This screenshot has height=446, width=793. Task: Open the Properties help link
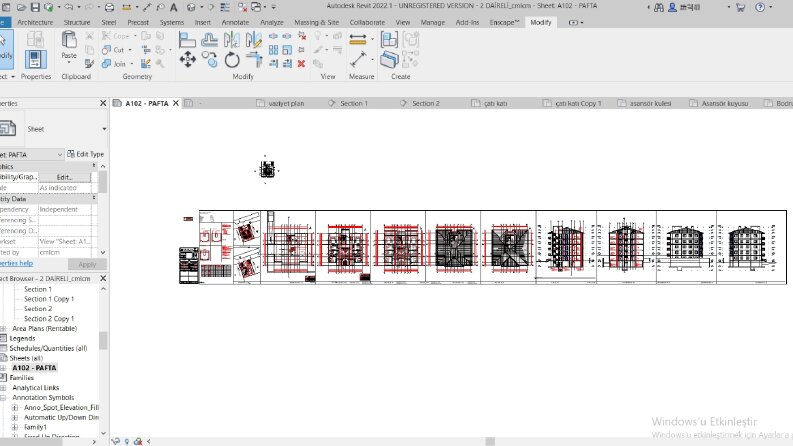tap(16, 263)
